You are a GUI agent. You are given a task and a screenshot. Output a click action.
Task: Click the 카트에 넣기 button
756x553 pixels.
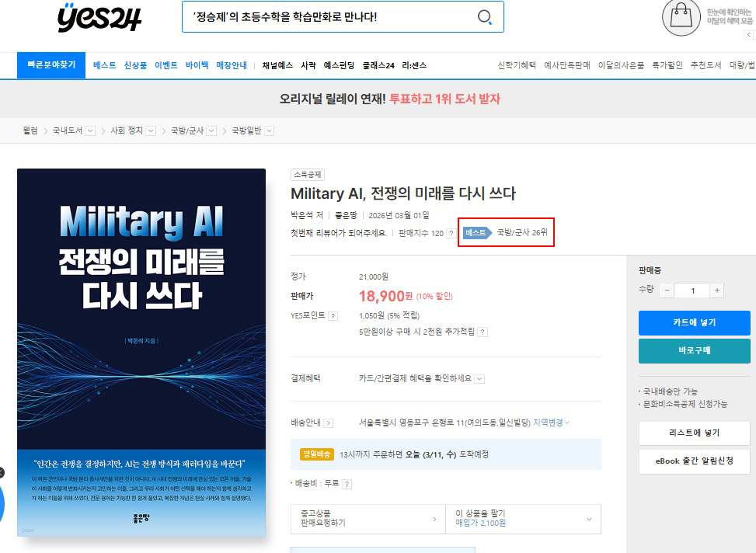pyautogui.click(x=694, y=322)
